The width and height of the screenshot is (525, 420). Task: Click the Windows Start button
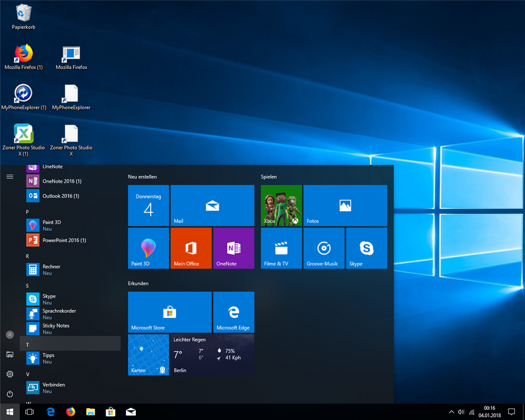coord(10,412)
